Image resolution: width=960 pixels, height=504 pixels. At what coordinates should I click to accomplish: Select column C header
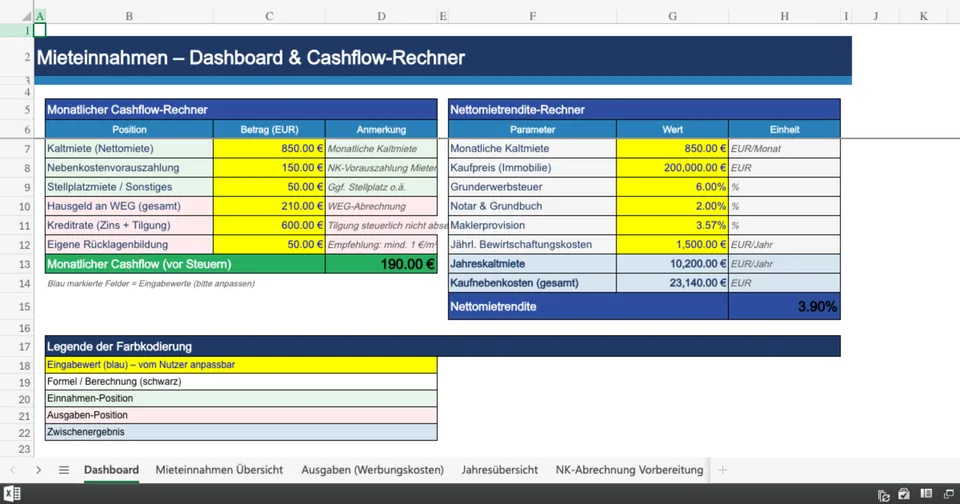(269, 17)
